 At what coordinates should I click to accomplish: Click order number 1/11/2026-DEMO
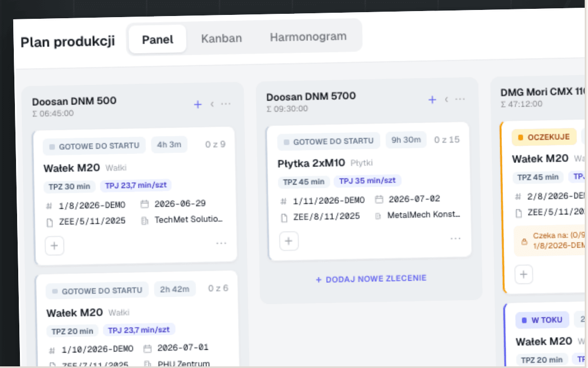click(x=329, y=201)
